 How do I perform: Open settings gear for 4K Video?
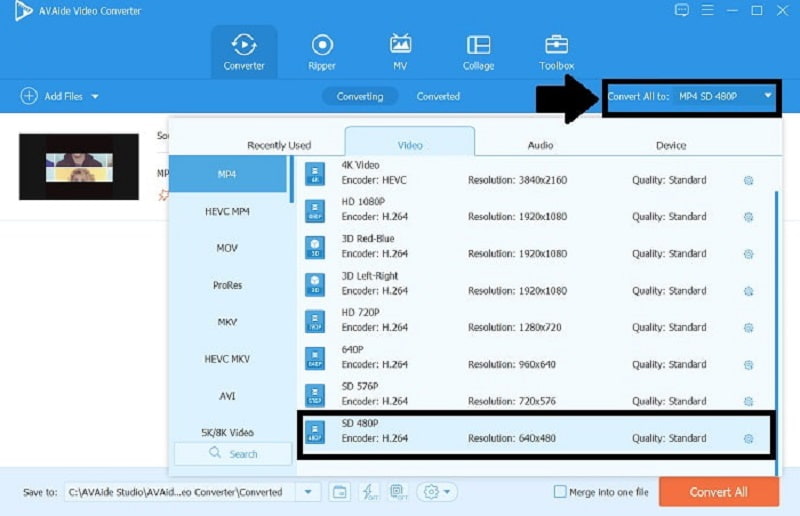point(748,180)
